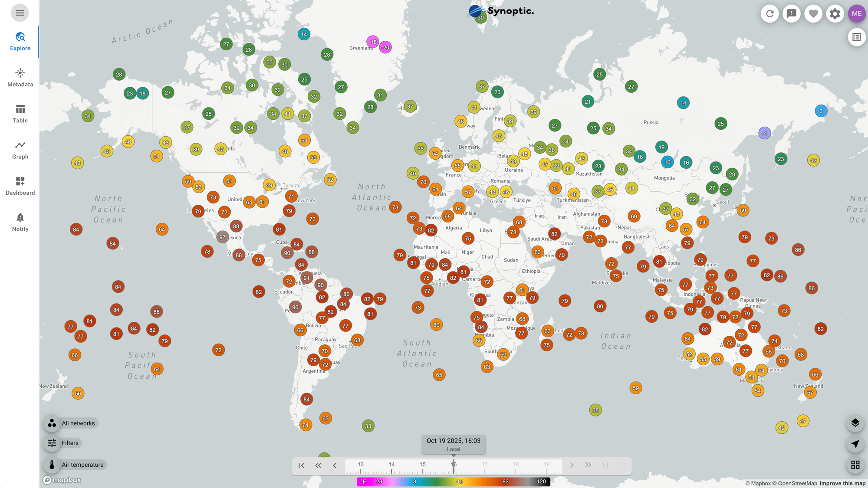Image resolution: width=868 pixels, height=488 pixels.
Task: Open the OpenStreetMap attribution link
Action: (x=797, y=483)
